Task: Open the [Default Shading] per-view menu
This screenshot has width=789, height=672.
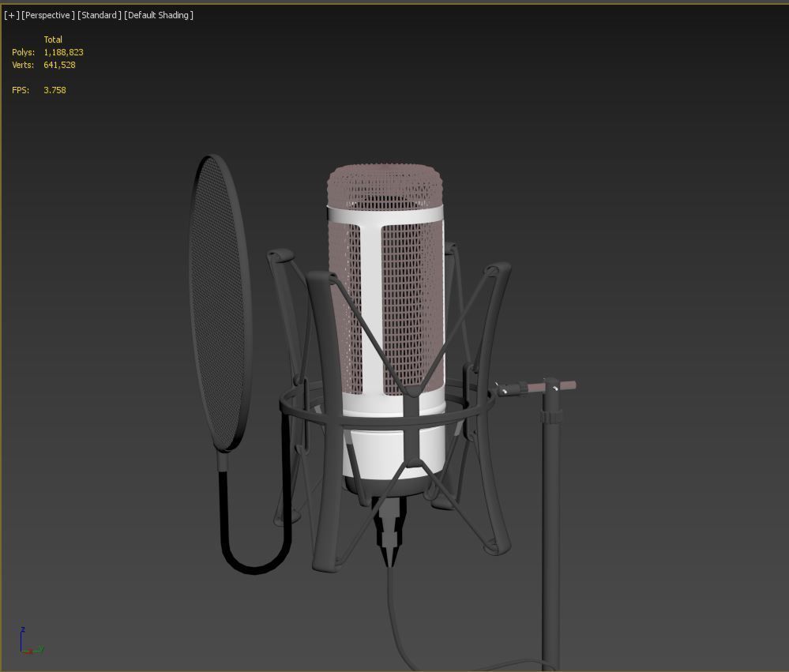Action: pos(159,15)
